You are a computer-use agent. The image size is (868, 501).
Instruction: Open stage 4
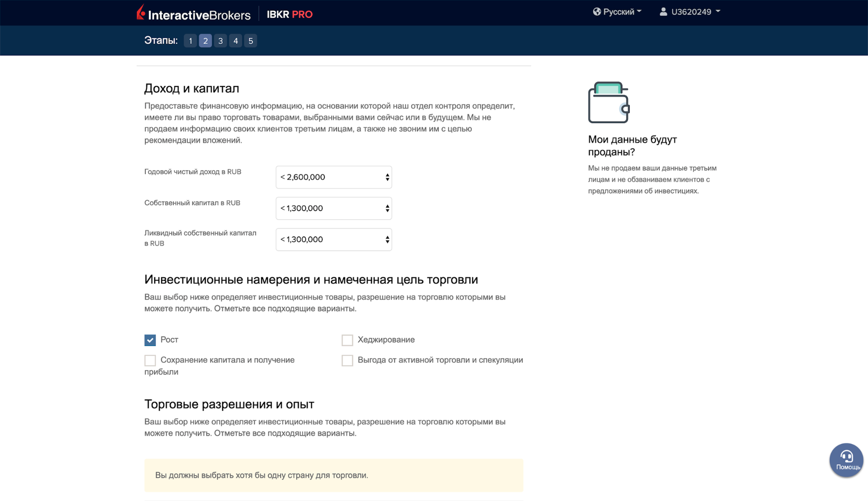[x=236, y=41]
